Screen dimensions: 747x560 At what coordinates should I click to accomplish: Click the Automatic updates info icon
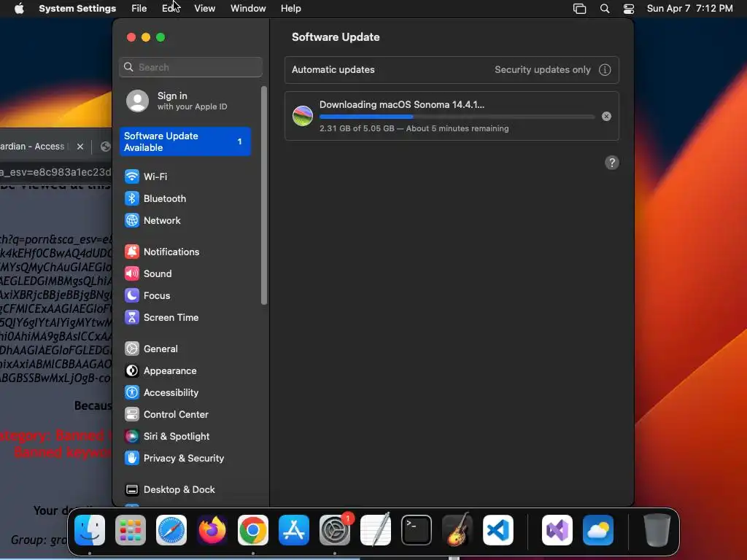(605, 70)
